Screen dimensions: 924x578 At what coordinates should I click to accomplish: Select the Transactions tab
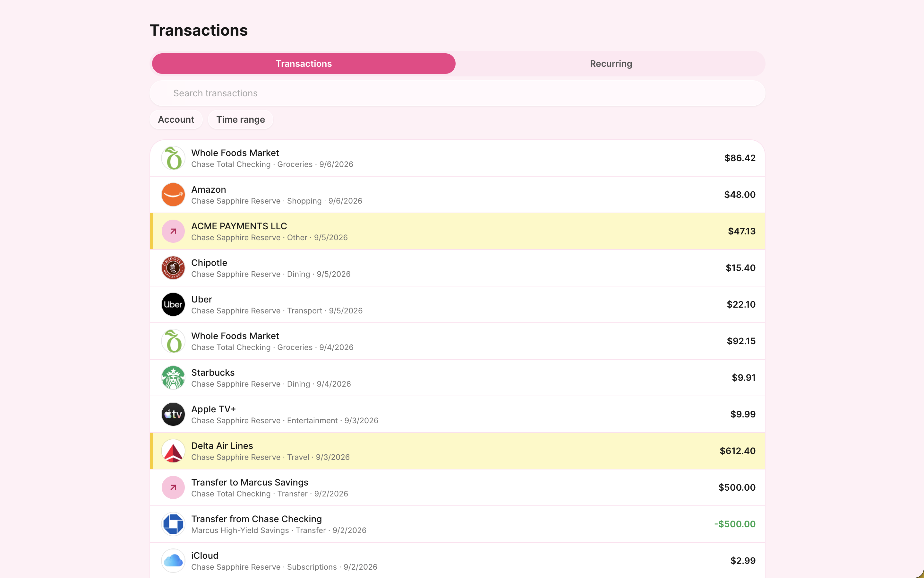(x=304, y=64)
